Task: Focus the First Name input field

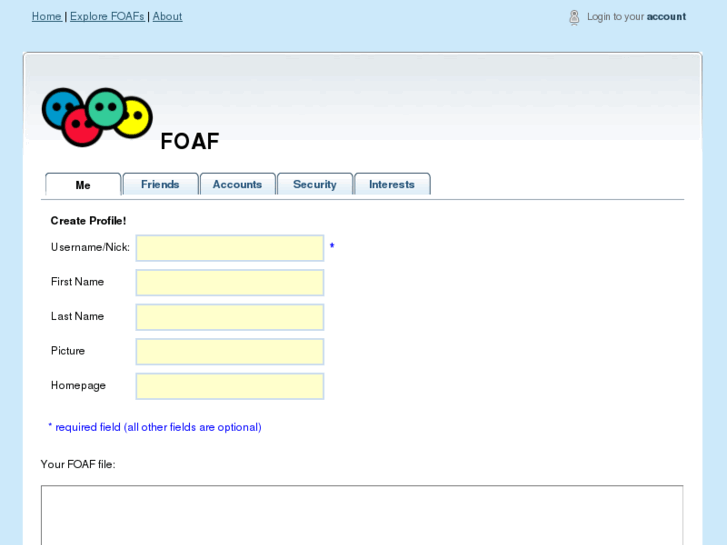Action: [230, 282]
